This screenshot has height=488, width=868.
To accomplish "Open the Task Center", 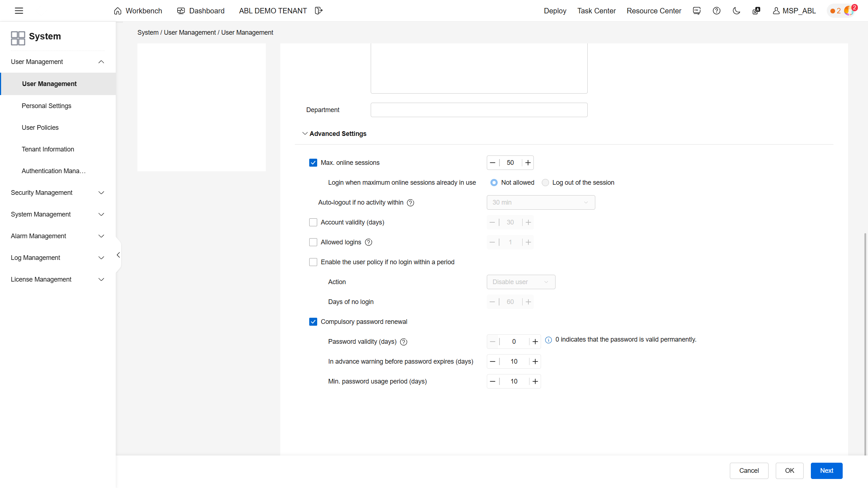I will click(596, 11).
